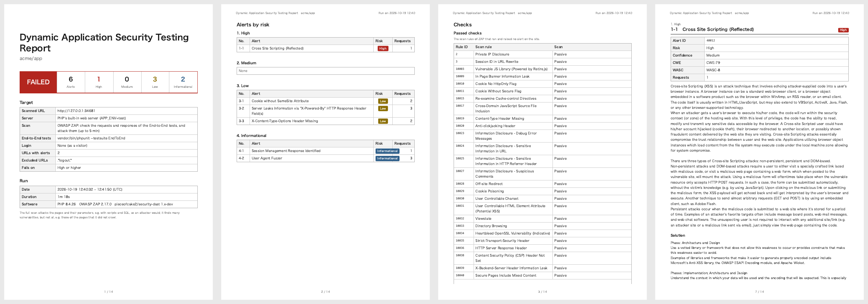Click the '3 Low' summary count cell
This screenshot has height=304, width=868.
point(155,82)
